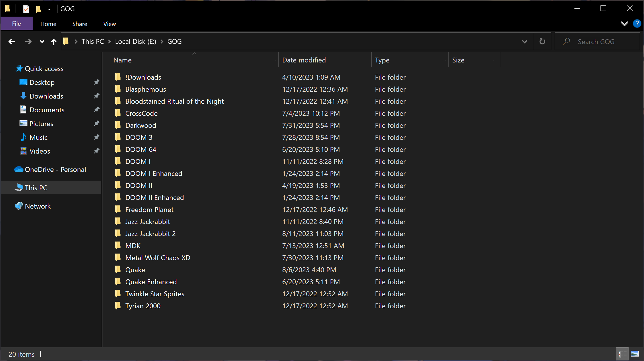Expand chevron after Local Disk (E:) breadcrumb
Image resolution: width=644 pixels, height=361 pixels.
pos(162,42)
